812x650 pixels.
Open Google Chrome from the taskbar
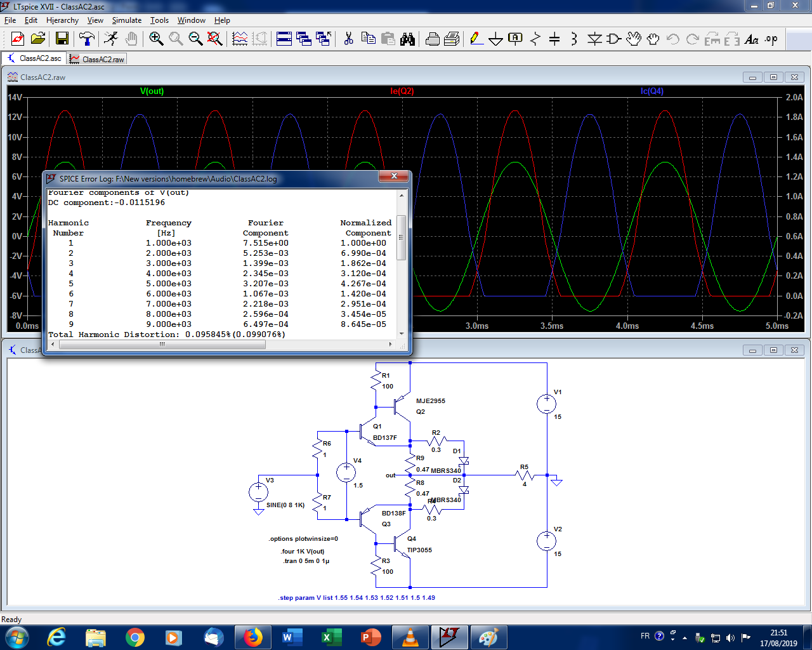134,637
